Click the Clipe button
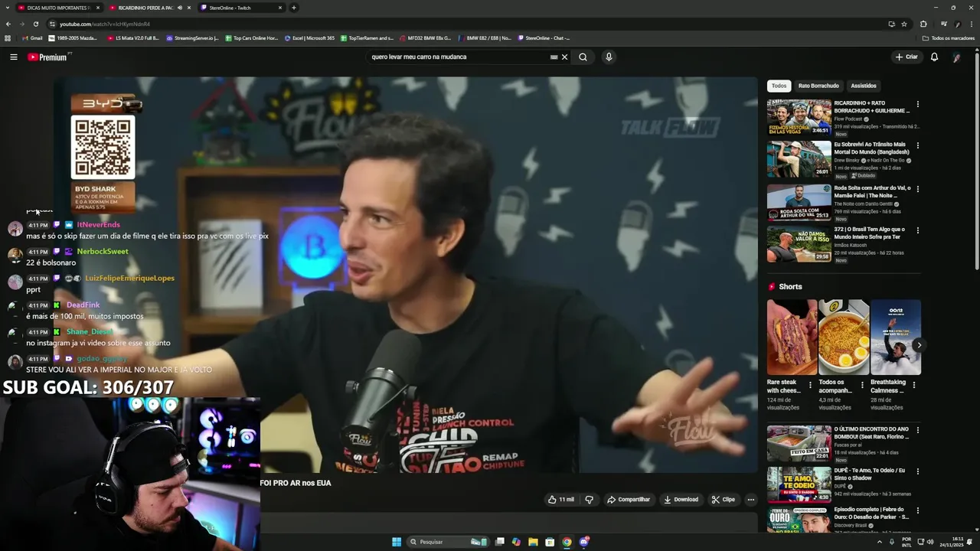 [723, 500]
